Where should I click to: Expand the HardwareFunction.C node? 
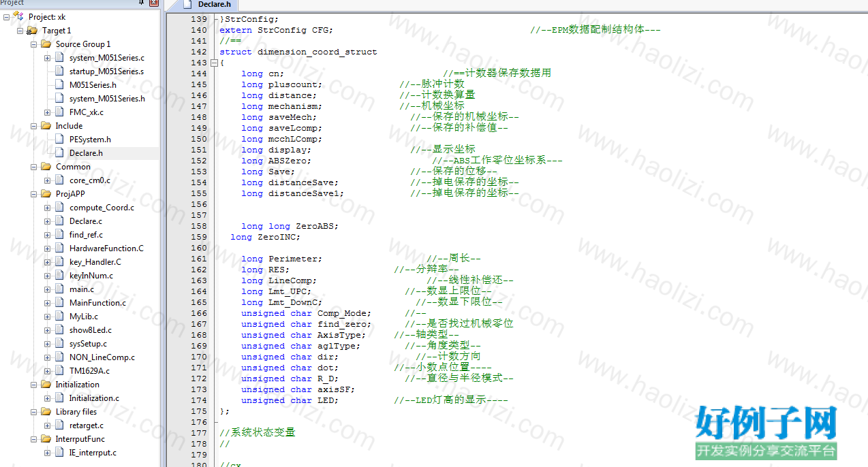(x=47, y=248)
